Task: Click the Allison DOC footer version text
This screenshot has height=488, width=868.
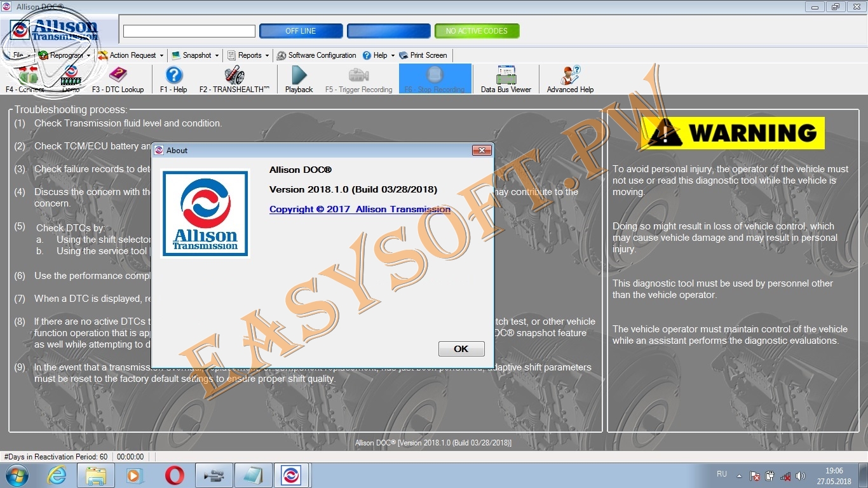Action: (433, 443)
